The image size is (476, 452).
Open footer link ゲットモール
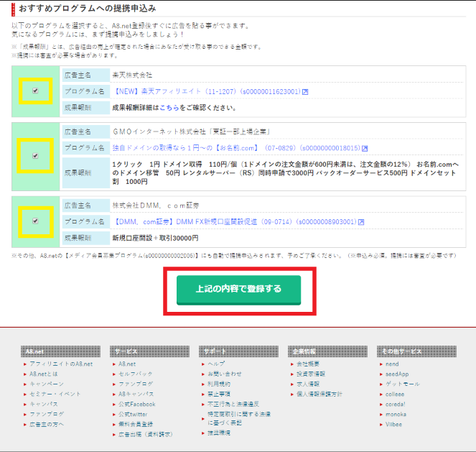(x=403, y=384)
